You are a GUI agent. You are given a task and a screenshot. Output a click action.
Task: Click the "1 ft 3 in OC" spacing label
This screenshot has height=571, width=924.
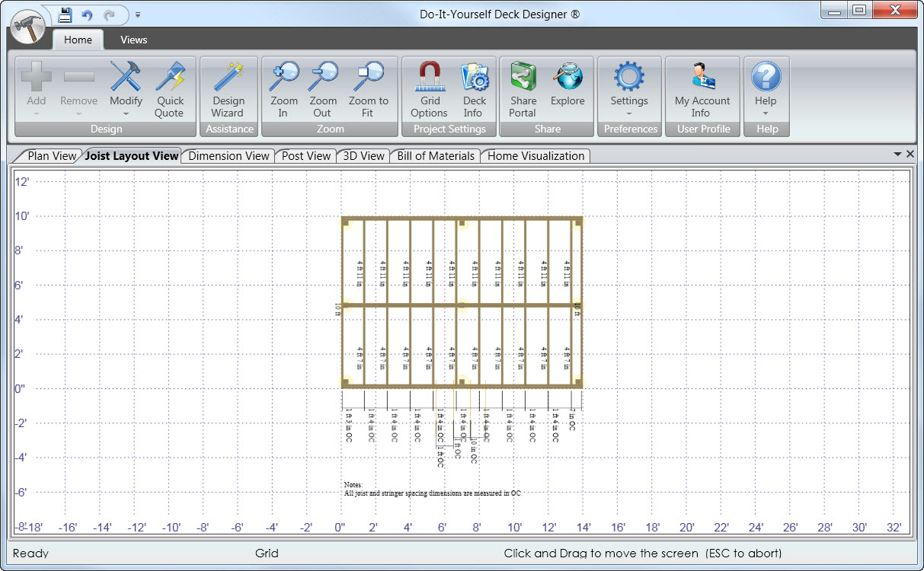[349, 427]
